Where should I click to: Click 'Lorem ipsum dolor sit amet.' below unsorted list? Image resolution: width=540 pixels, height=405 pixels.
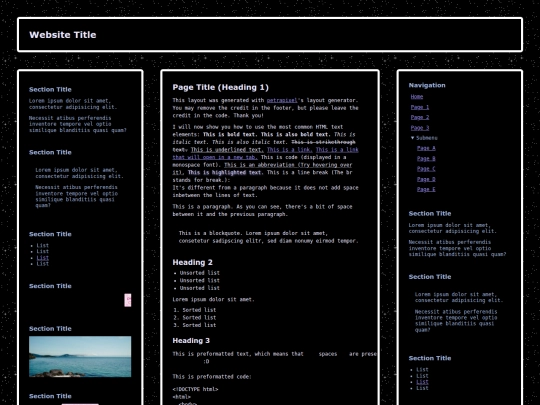(x=213, y=299)
